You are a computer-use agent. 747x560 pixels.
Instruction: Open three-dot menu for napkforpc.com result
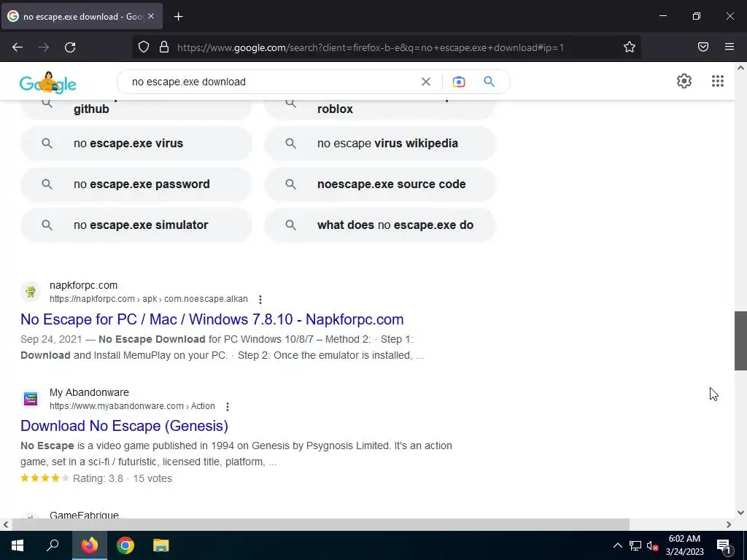[x=260, y=300]
